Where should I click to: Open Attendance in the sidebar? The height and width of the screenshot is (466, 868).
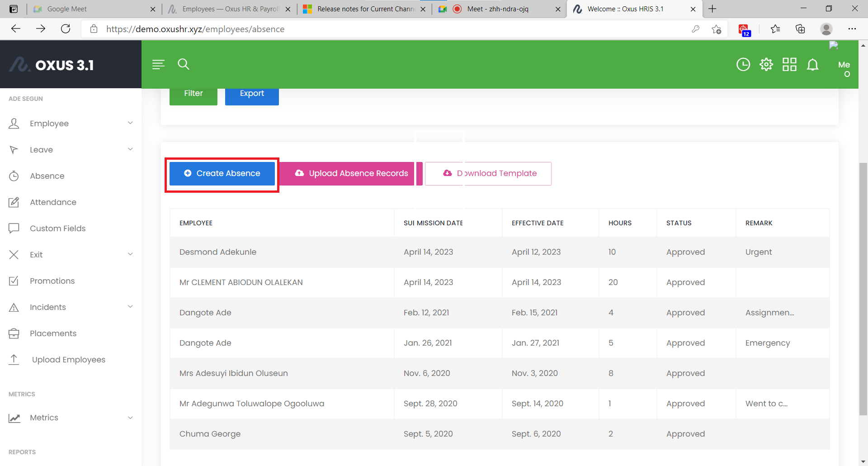click(53, 202)
